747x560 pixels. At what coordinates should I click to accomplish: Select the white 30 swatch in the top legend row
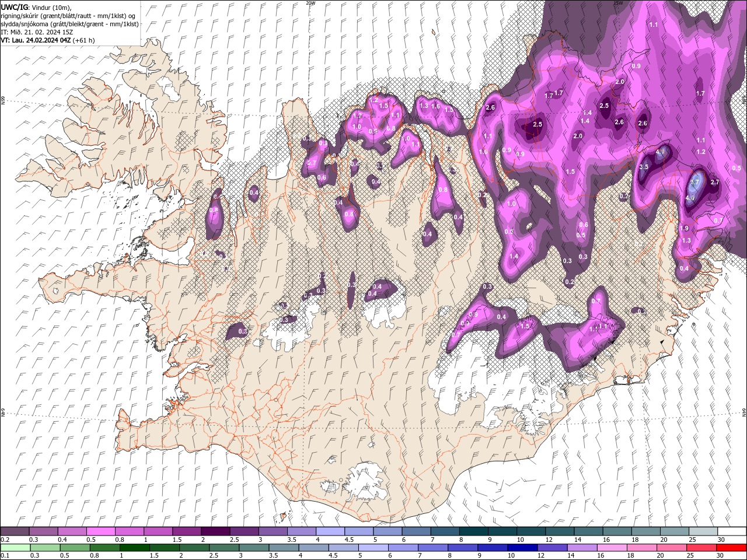point(732,531)
